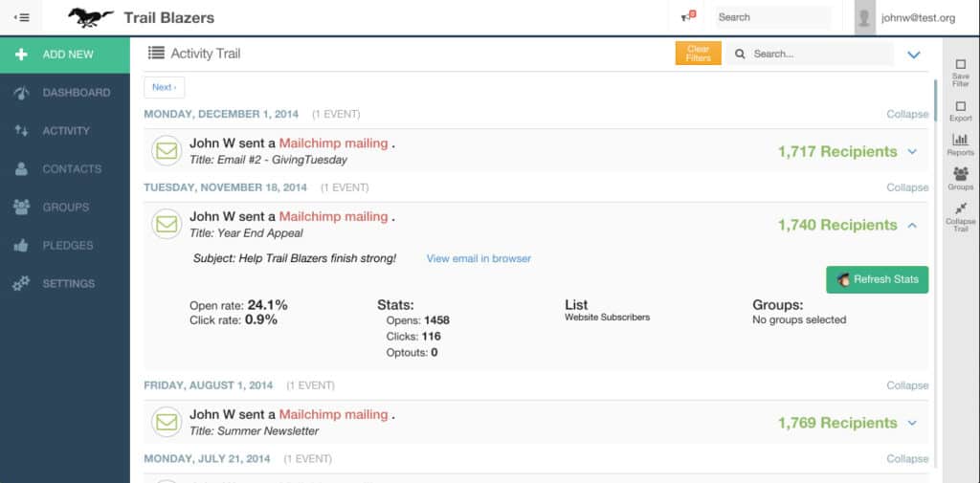The image size is (980, 483).
Task: Click the Title: Year End Appeal text
Action: click(246, 233)
